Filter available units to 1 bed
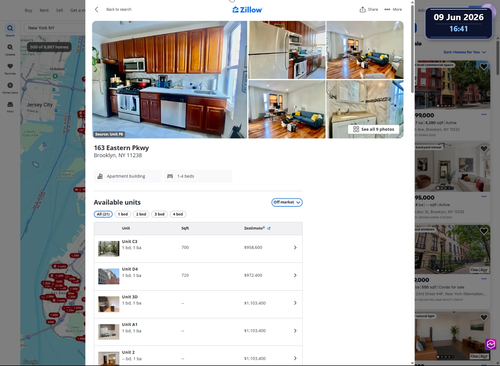Image resolution: width=500 pixels, height=366 pixels. (123, 214)
